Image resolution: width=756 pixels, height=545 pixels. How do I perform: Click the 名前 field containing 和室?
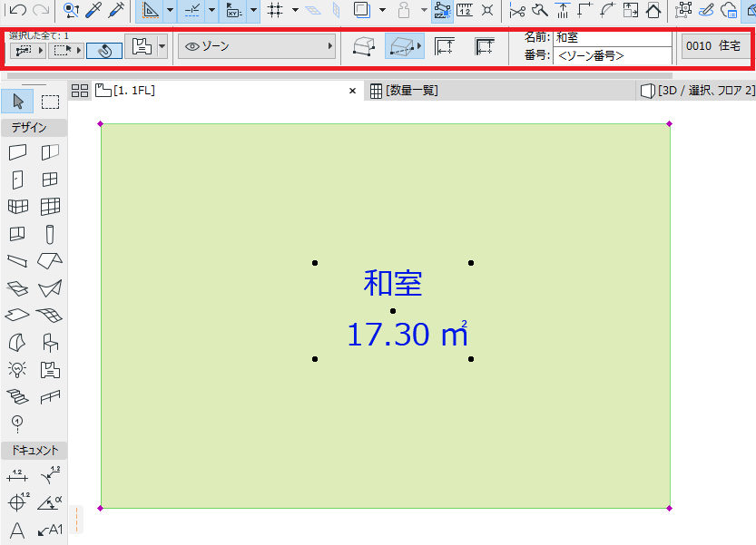coord(613,37)
